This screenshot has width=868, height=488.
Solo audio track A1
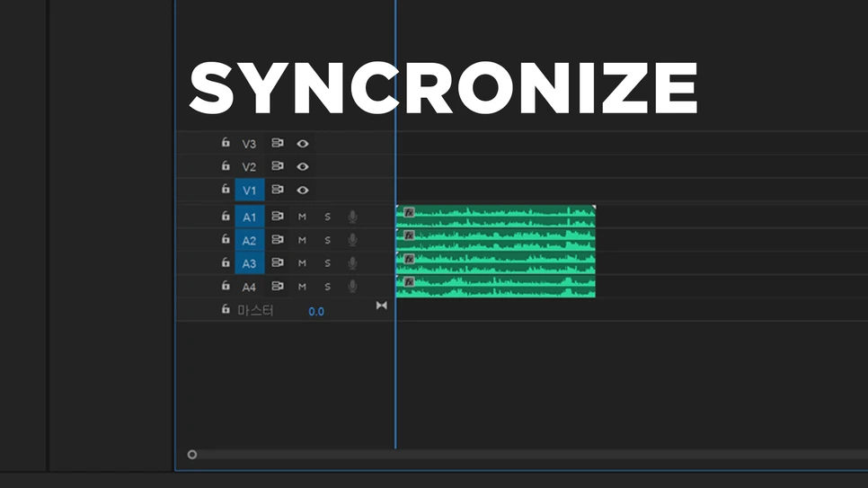[328, 217]
